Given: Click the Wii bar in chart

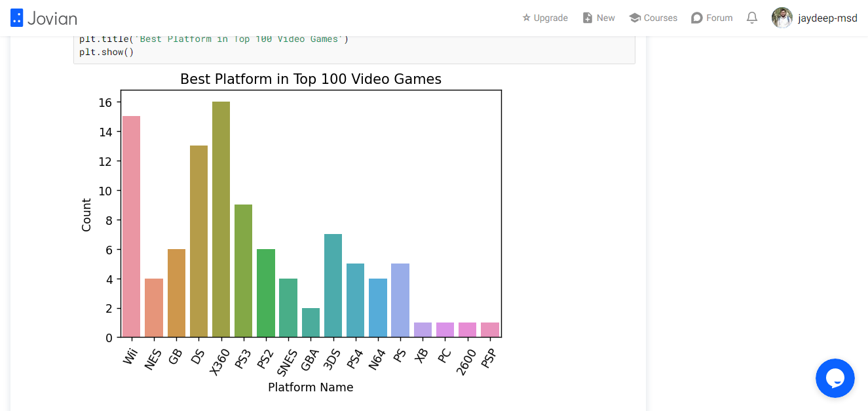Looking at the screenshot, I should (131, 227).
